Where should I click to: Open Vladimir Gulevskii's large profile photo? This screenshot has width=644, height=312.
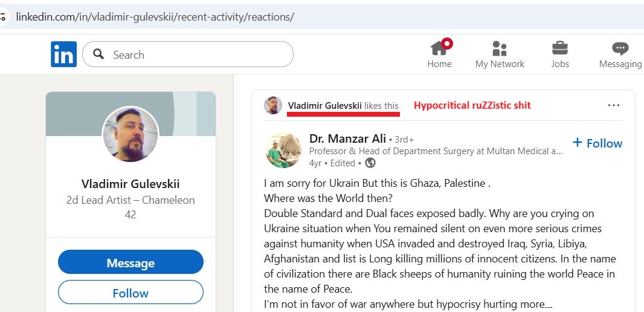(x=130, y=134)
